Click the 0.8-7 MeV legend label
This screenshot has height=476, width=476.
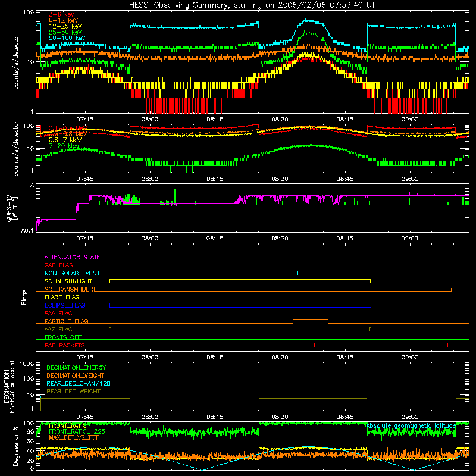[x=65, y=140]
